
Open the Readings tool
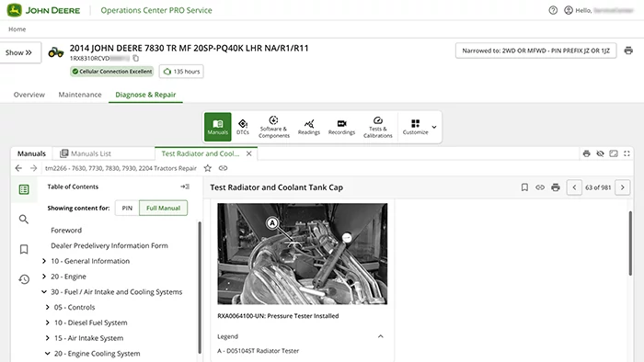[x=309, y=127]
